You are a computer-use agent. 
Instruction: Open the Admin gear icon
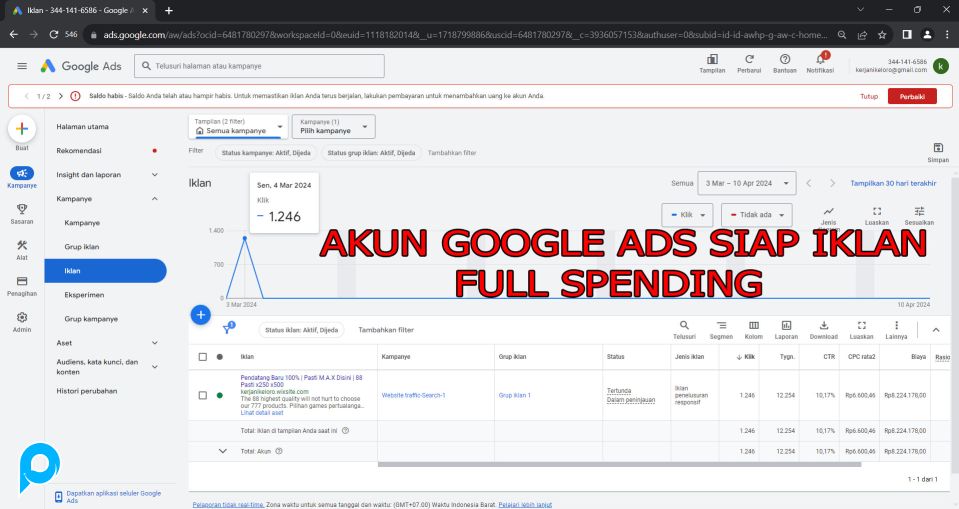[x=22, y=318]
